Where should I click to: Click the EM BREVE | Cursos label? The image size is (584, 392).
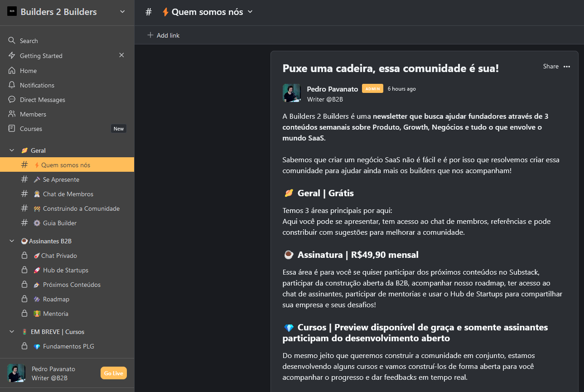(x=58, y=332)
